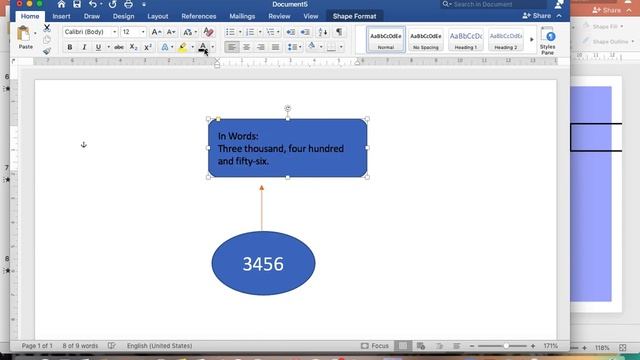Undo the last action
This screenshot has height=360, width=640.
(93, 4)
